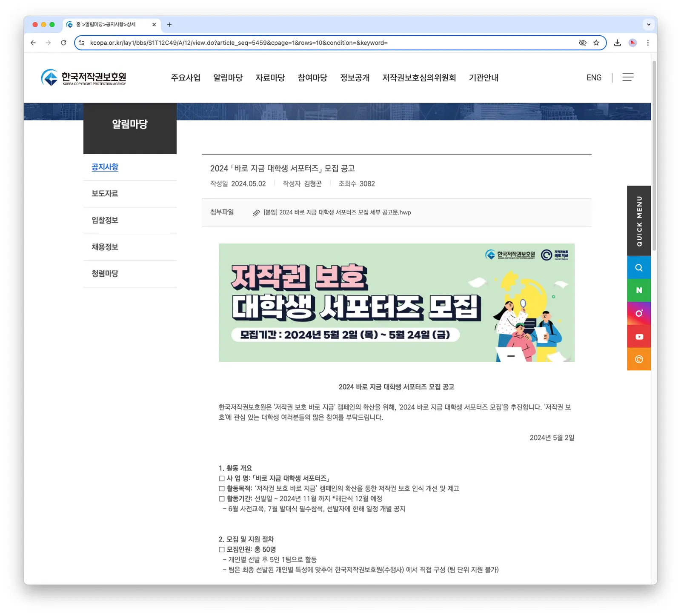The width and height of the screenshot is (681, 616).
Task: Click the browser back arrow
Action: (33, 43)
